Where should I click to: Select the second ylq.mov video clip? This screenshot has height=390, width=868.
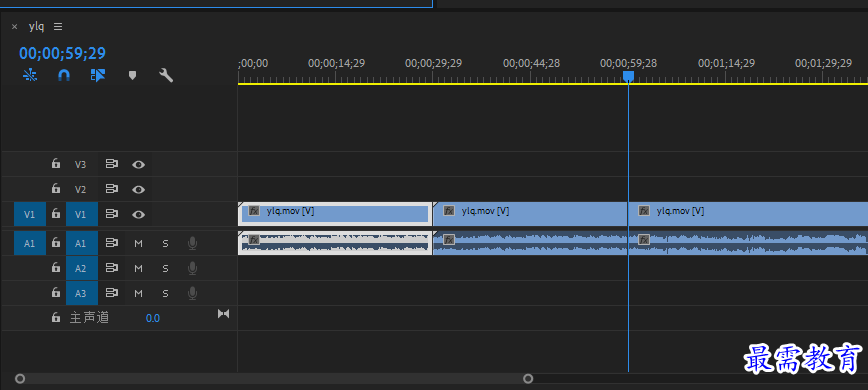coord(530,214)
